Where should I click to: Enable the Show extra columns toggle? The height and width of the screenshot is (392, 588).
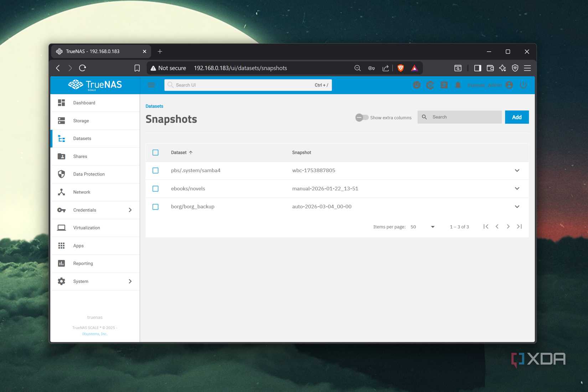tap(362, 117)
